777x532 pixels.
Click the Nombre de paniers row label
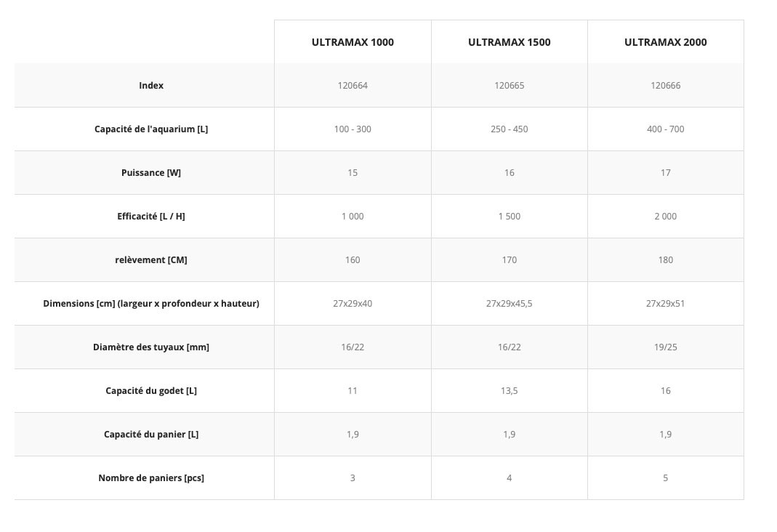150,477
